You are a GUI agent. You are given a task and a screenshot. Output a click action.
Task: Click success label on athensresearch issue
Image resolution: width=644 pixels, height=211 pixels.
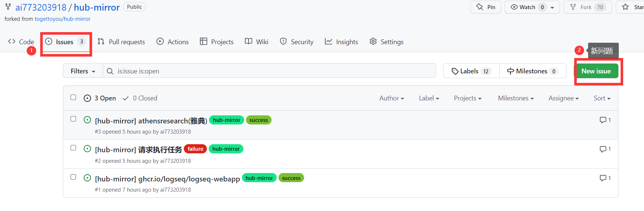pyautogui.click(x=259, y=120)
